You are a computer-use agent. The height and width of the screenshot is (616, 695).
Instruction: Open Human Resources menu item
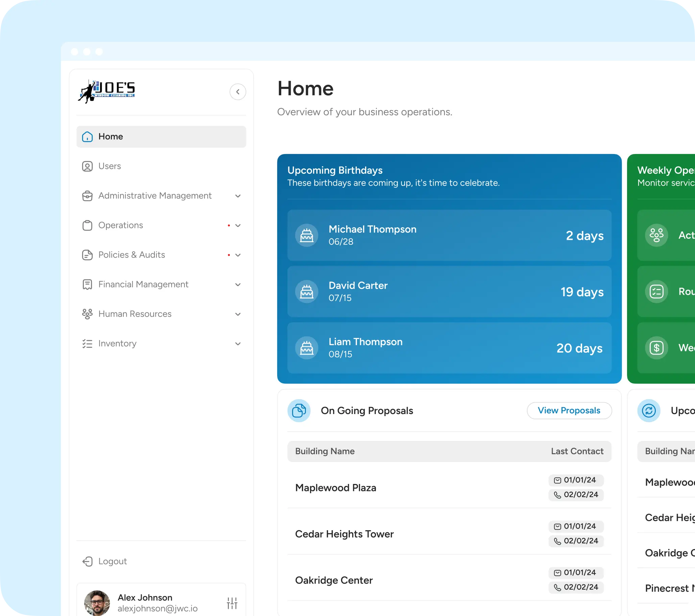(x=135, y=314)
